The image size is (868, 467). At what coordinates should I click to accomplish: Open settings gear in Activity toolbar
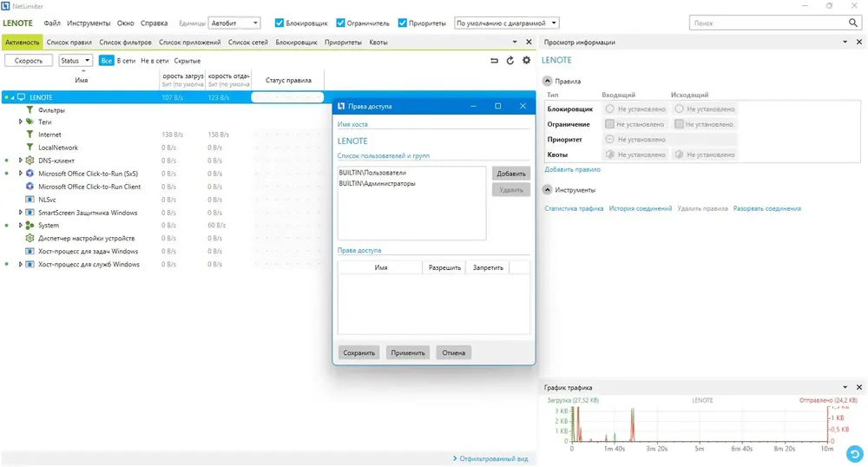[526, 60]
